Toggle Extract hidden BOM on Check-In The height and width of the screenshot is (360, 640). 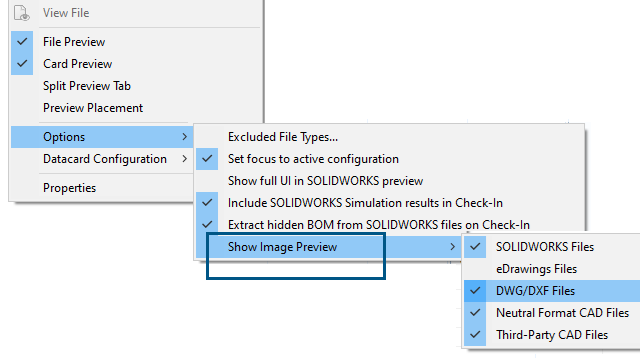[390, 225]
